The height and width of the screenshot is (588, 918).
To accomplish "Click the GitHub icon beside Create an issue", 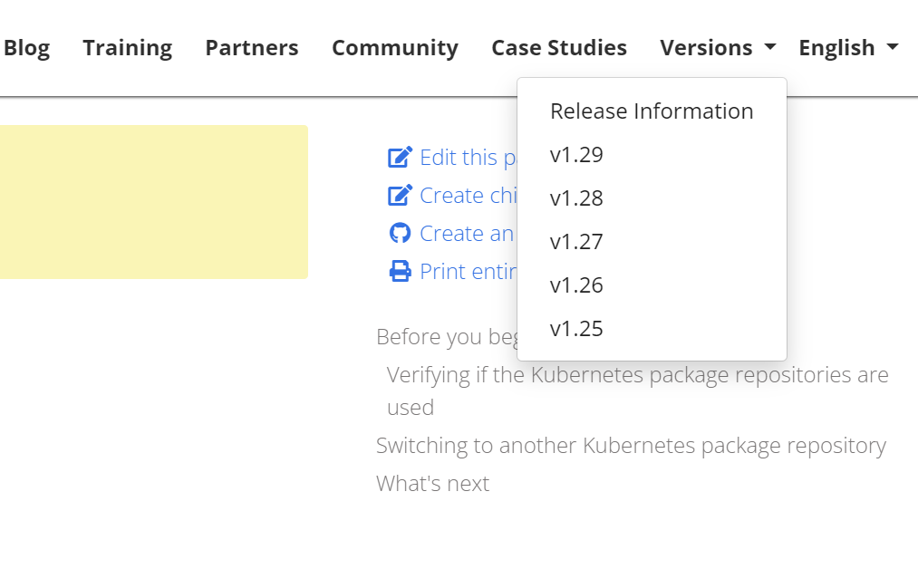I will click(x=400, y=233).
